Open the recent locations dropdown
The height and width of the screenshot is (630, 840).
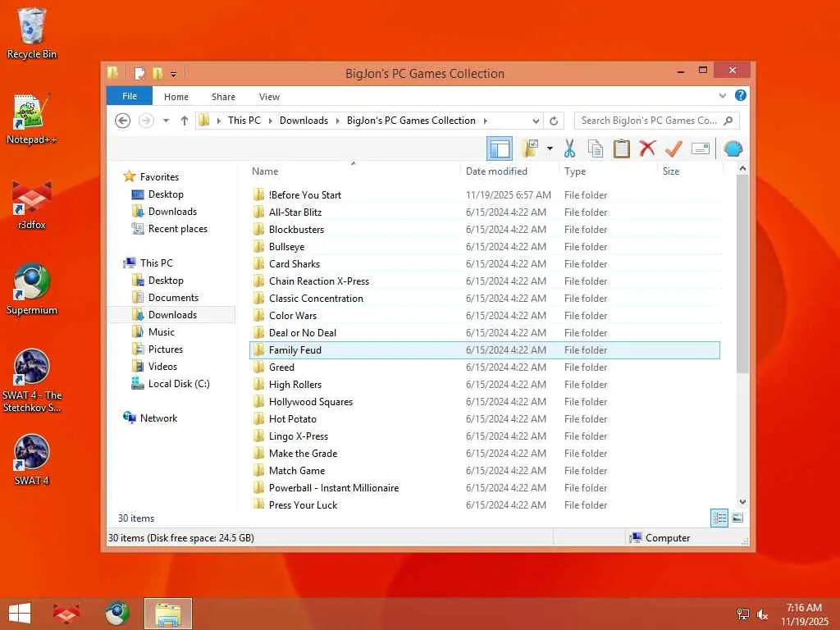click(166, 121)
